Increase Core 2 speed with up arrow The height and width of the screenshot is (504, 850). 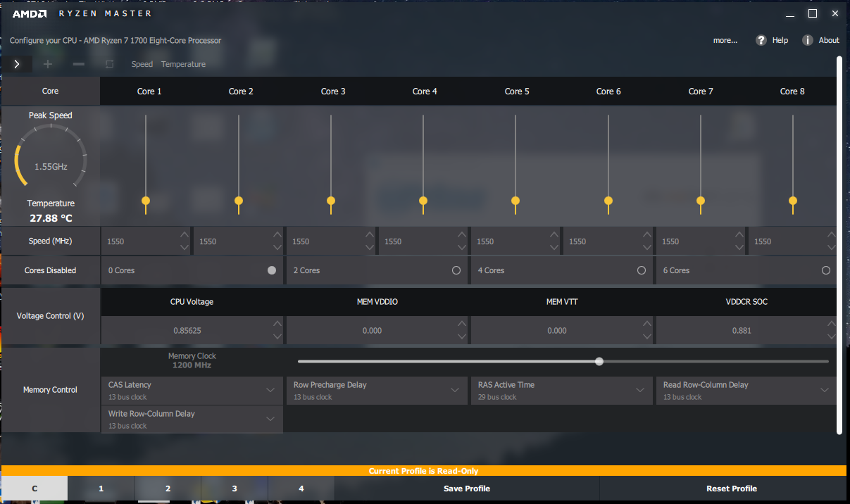[x=277, y=234]
